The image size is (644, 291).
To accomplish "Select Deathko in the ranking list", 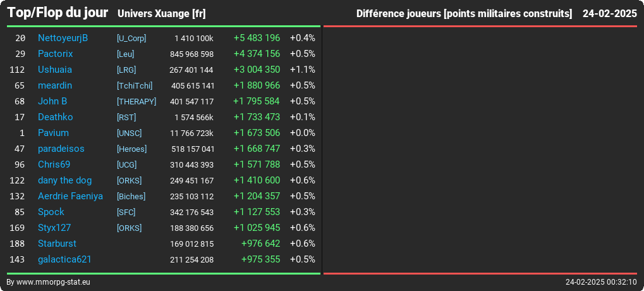I will (x=56, y=117).
